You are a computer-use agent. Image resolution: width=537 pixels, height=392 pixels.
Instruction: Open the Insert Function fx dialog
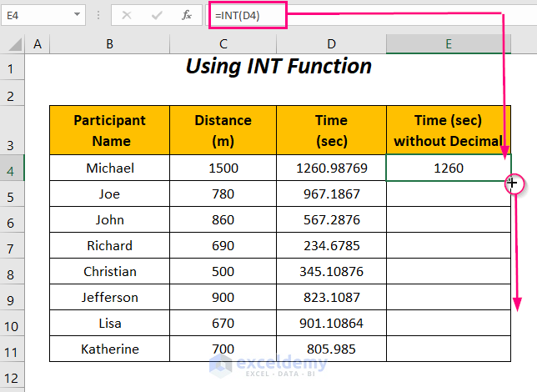pos(188,15)
